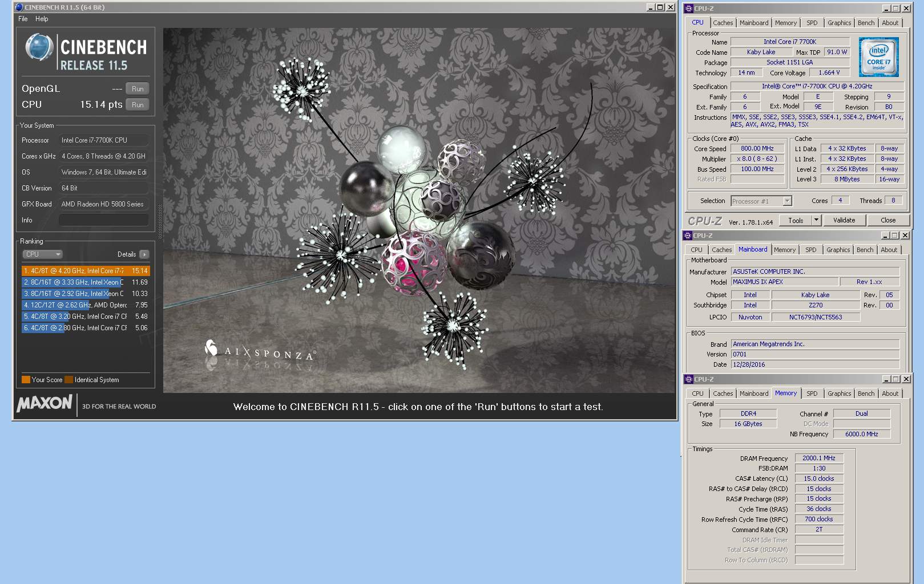924x584 pixels.
Task: Click the brown Identical System legend swatch
Action: pyautogui.click(x=68, y=380)
